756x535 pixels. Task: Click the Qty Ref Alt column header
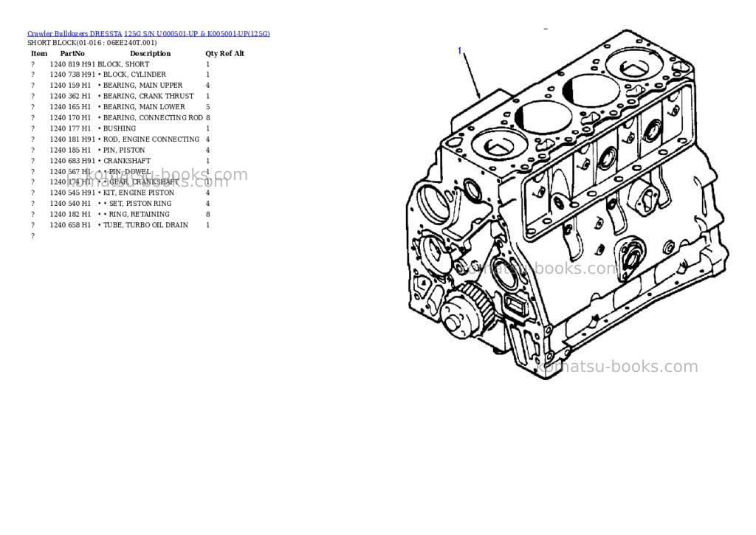224,53
